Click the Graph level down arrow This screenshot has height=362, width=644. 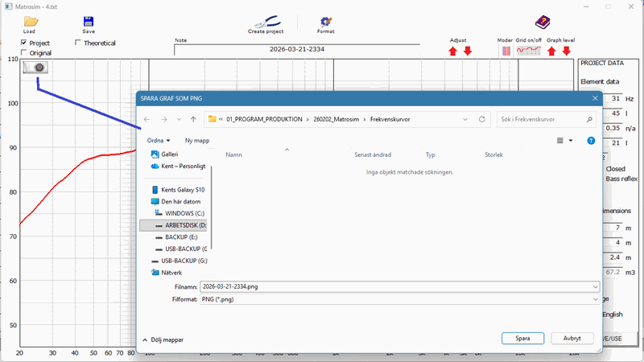coord(566,51)
